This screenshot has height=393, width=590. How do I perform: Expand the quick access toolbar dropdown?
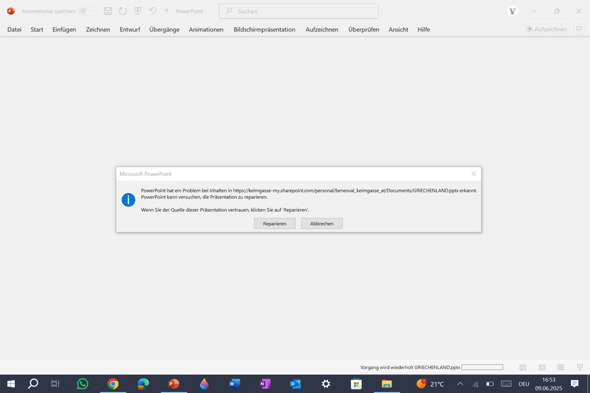click(x=166, y=11)
